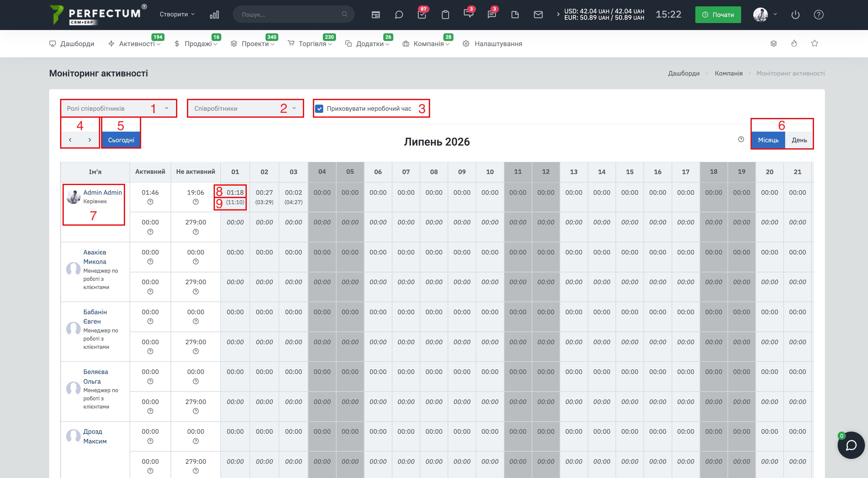868x478 pixels.
Task: Switch calendar view to День
Action: point(799,140)
